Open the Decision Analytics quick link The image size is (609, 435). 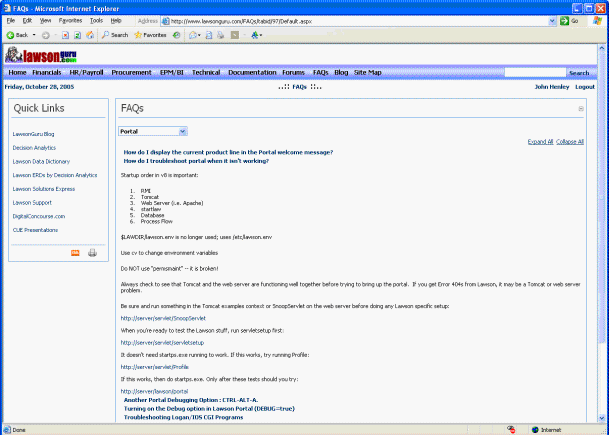[x=34, y=148]
